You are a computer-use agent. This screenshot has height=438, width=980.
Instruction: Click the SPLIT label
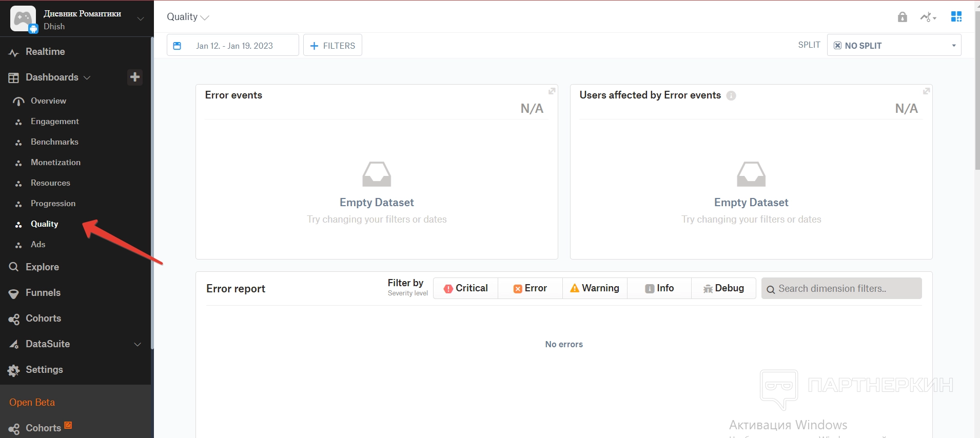pos(809,45)
